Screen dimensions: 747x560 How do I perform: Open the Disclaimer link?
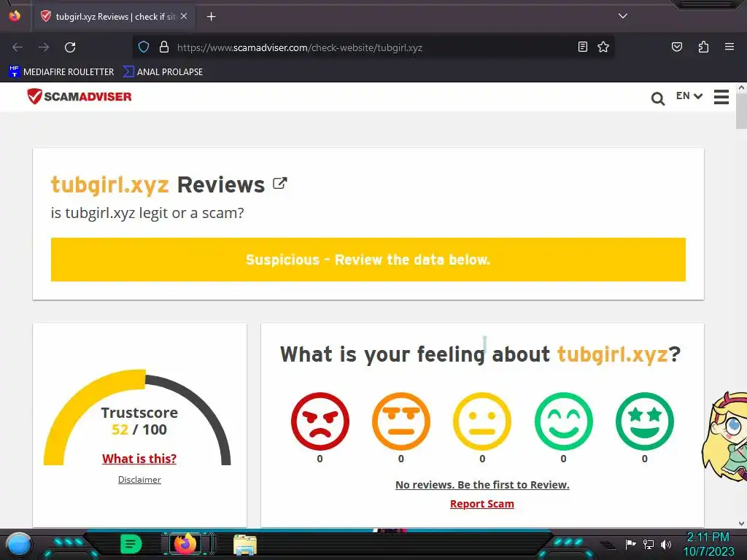139,480
